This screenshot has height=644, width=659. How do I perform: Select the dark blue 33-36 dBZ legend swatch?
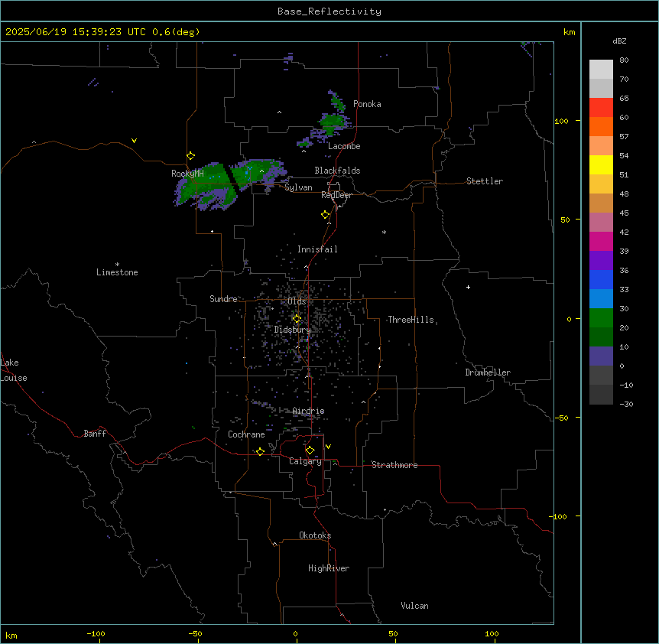pyautogui.click(x=601, y=279)
